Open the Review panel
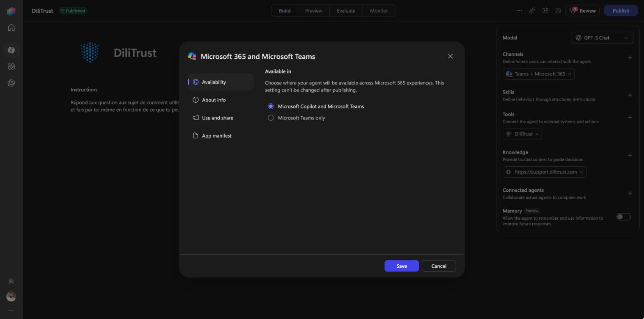The width and height of the screenshot is (644, 319). 582,11
